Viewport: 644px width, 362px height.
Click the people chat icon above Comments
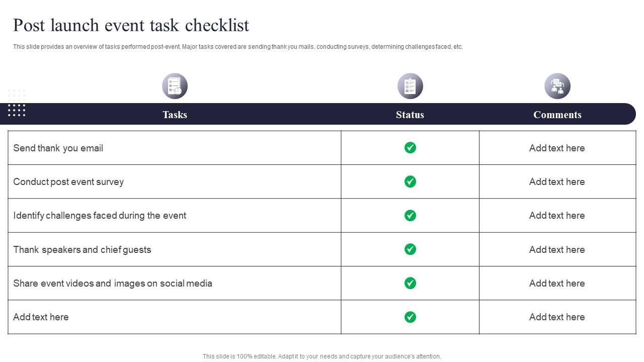click(557, 86)
